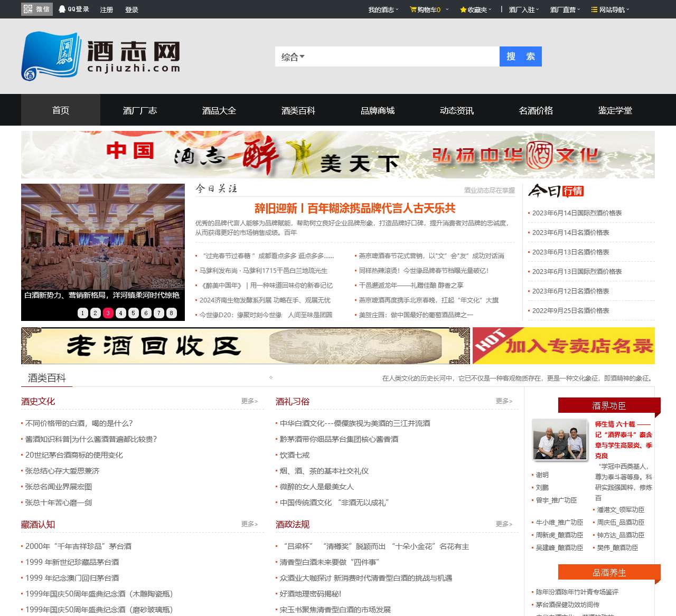Open 2023年6月14日国际烈酒价格表

[577, 213]
